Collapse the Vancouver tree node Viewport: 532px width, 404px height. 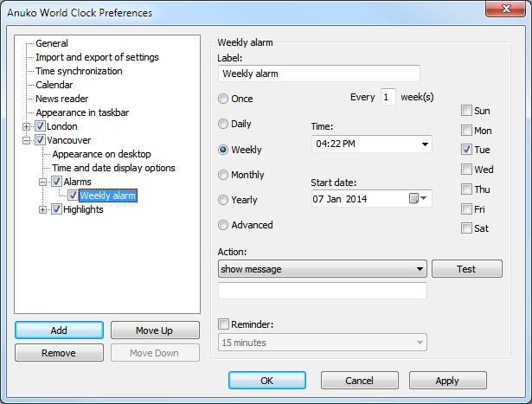[27, 140]
